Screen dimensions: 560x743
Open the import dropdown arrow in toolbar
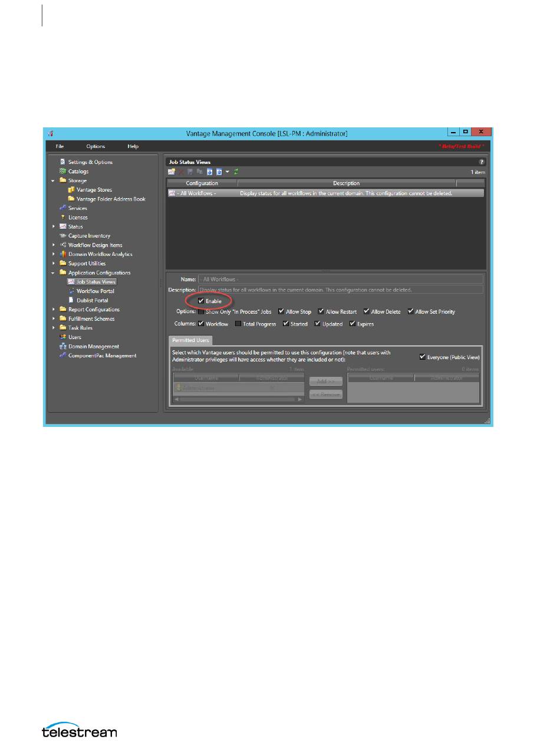pyautogui.click(x=228, y=172)
